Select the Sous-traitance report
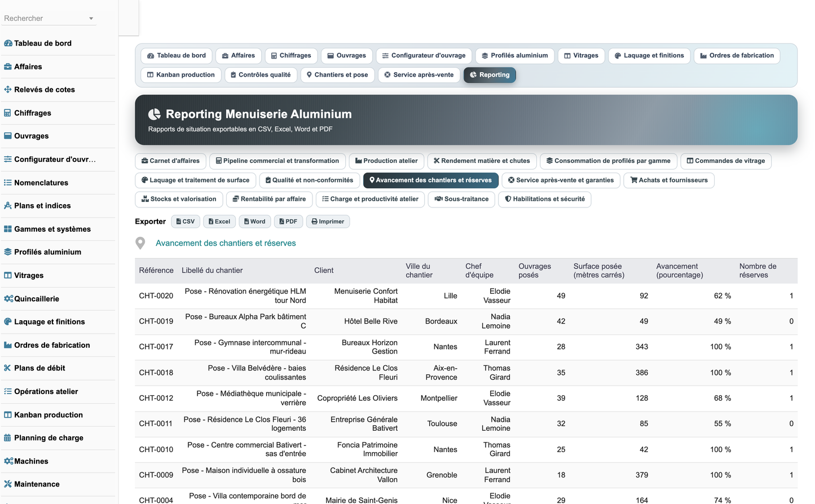Image resolution: width=815 pixels, height=504 pixels. coord(461,200)
